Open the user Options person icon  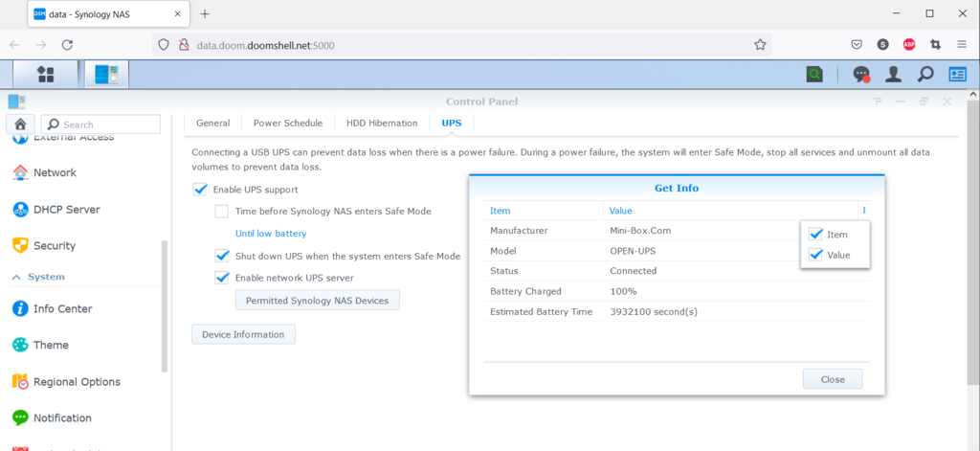893,74
